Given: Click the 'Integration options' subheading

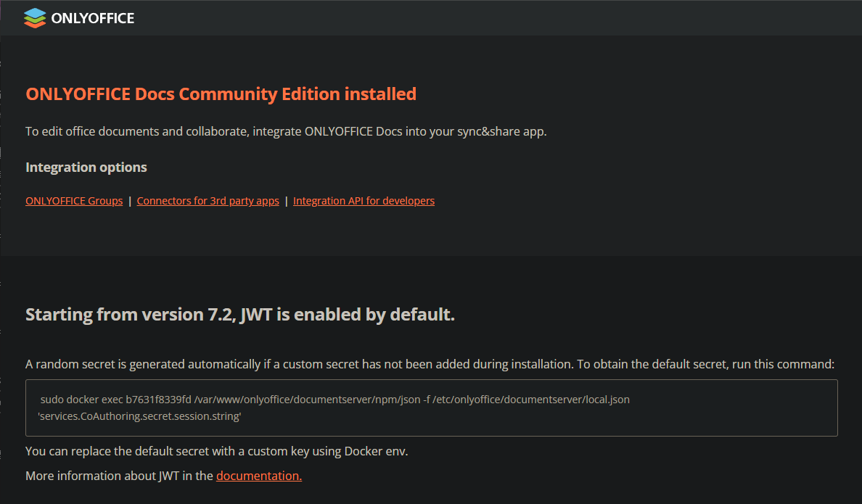Looking at the screenshot, I should point(86,168).
